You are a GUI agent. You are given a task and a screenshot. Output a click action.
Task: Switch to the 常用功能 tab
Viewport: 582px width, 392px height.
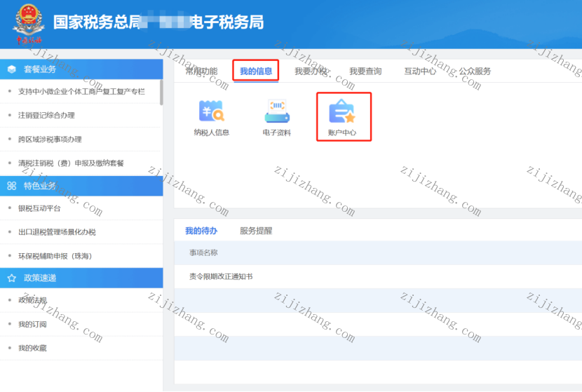pyautogui.click(x=201, y=72)
